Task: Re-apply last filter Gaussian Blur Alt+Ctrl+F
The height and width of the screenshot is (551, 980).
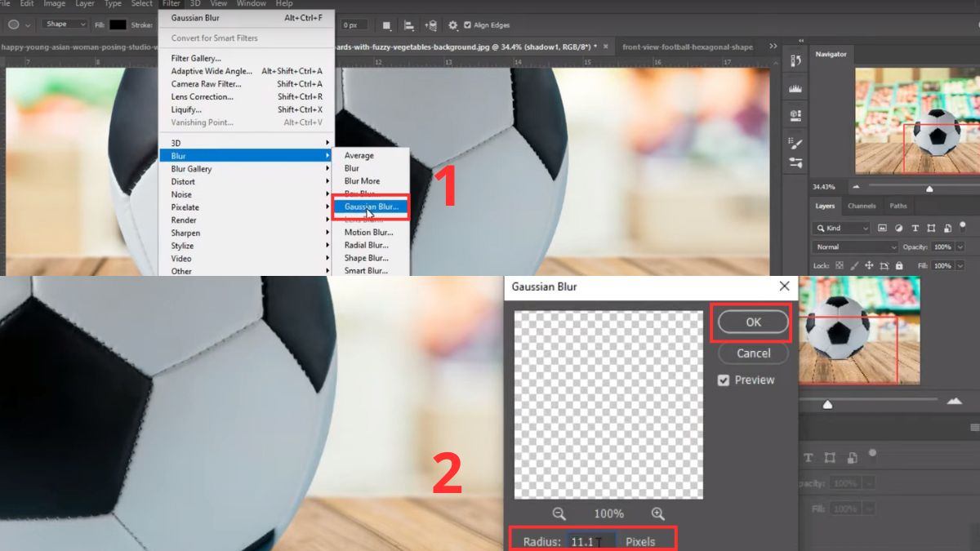Action: coord(246,18)
